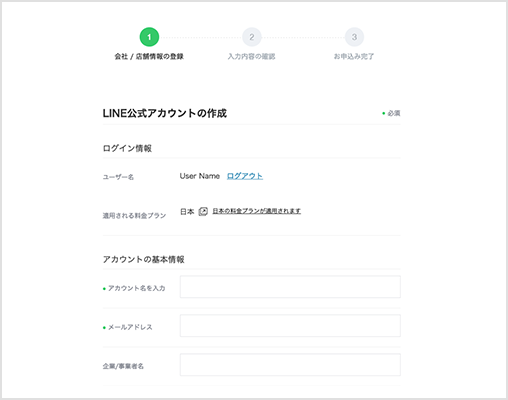Click the green step 1 circle
The image size is (508, 400).
(149, 37)
